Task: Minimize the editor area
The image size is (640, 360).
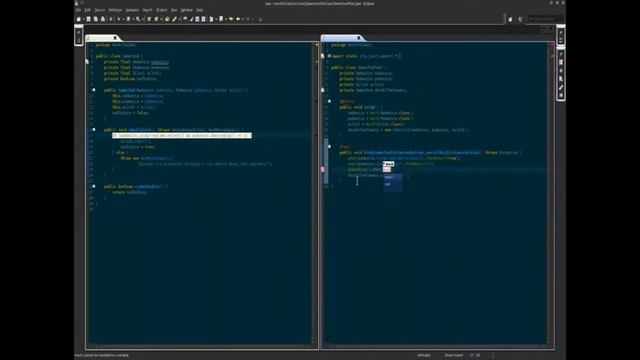Action: point(544,29)
